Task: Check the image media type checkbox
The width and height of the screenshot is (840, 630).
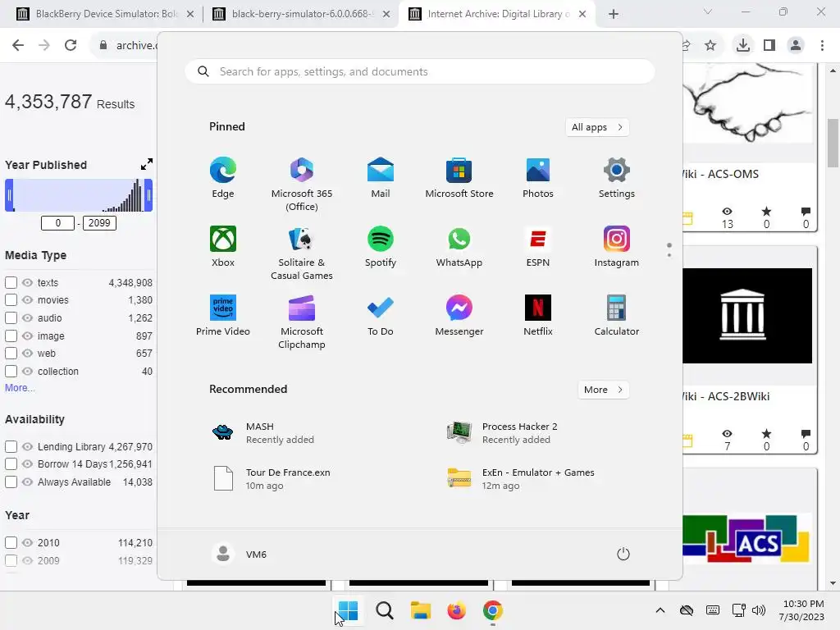Action: tap(11, 336)
